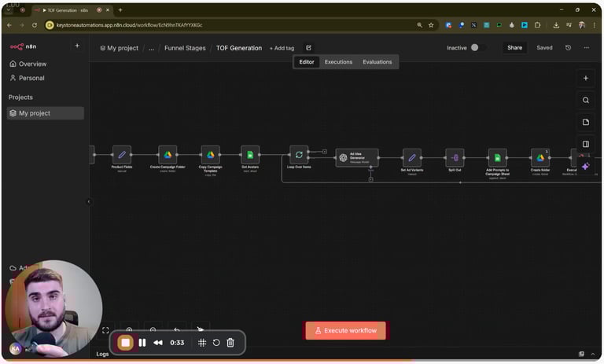This screenshot has height=364, width=604.
Task: Click Add tag link
Action: coord(282,48)
